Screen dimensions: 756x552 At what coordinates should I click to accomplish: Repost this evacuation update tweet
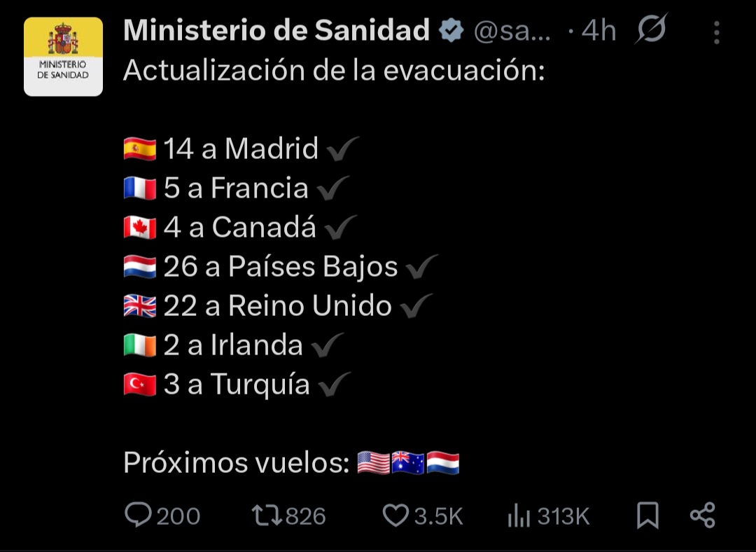coord(267,516)
